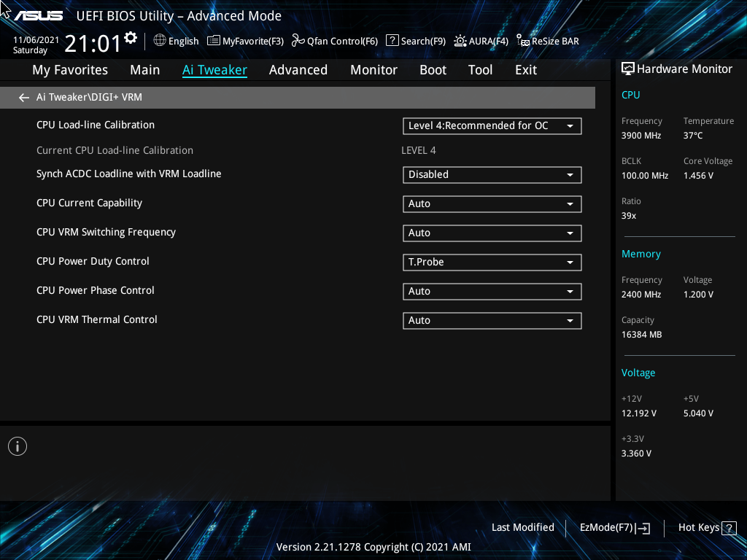Screen dimensions: 747x560
Task: Click the 5.040 V reading
Action: (698, 413)
